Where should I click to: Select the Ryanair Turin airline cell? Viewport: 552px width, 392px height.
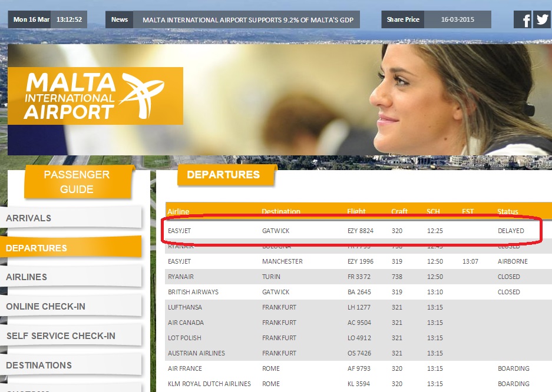click(181, 277)
